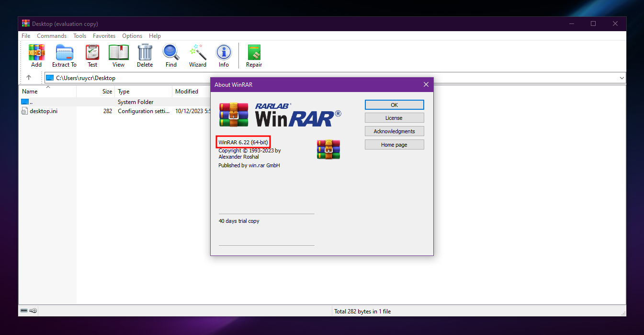Click the 'System Folder' type cell
The height and width of the screenshot is (335, 644).
136,102
